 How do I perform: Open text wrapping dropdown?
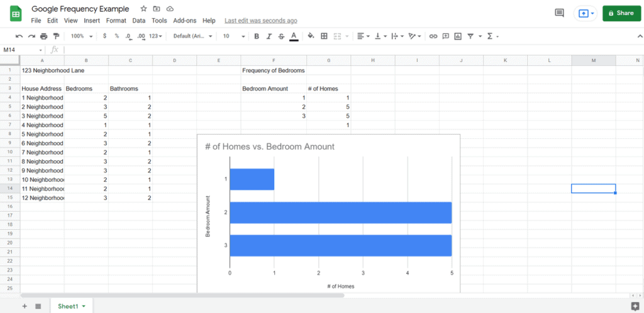coord(397,36)
